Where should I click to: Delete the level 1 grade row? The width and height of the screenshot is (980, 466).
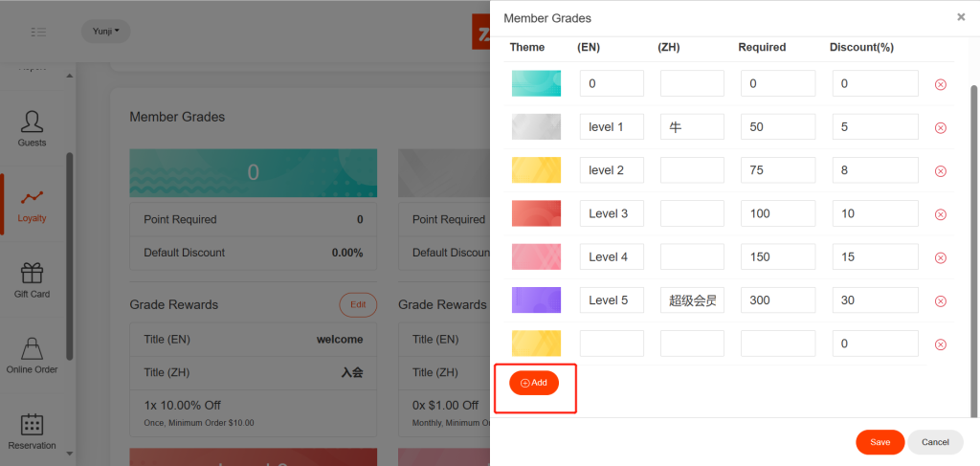pos(940,127)
